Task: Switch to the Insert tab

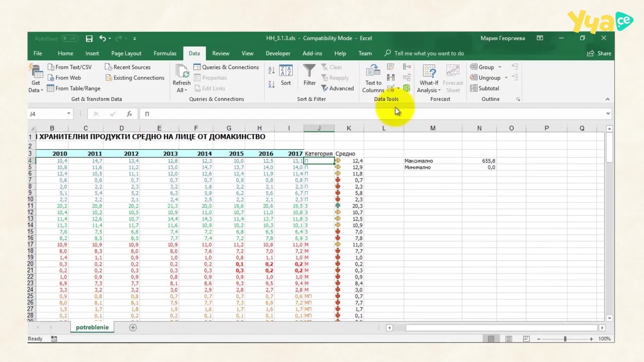Action: click(92, 53)
